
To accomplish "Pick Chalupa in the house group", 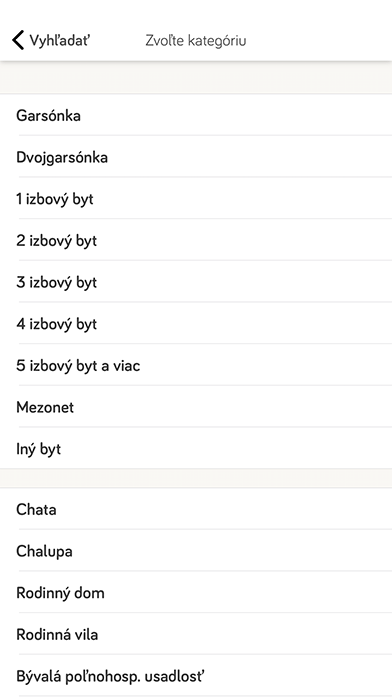I will point(196,551).
